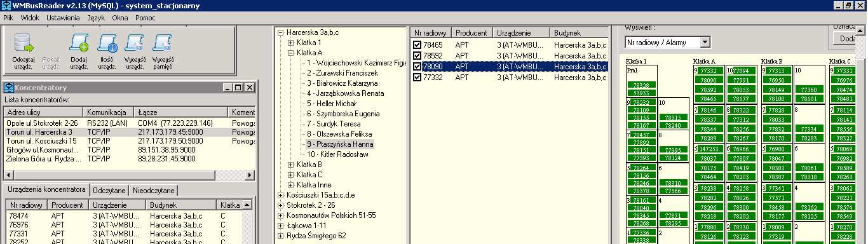Screen dimensions: 868x244
Task: Select concentrator Zielona Góra u. Rydza
Action: pos(129,158)
